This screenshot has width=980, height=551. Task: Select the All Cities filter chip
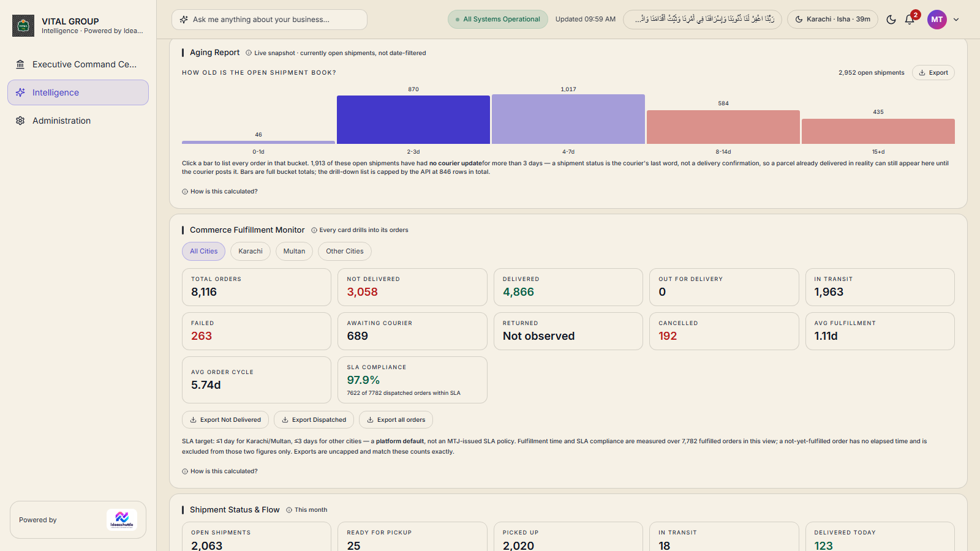pyautogui.click(x=204, y=251)
